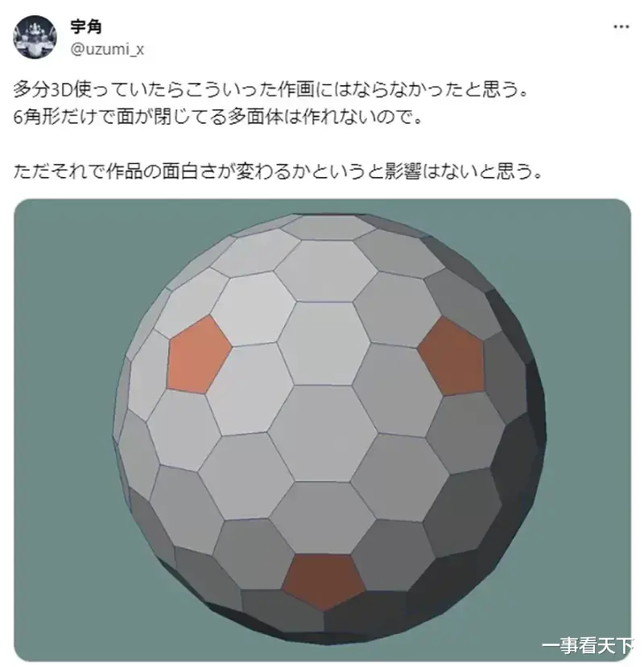Click the first tweet line mentioning 3D
644x667 pixels.
pyautogui.click(x=270, y=90)
